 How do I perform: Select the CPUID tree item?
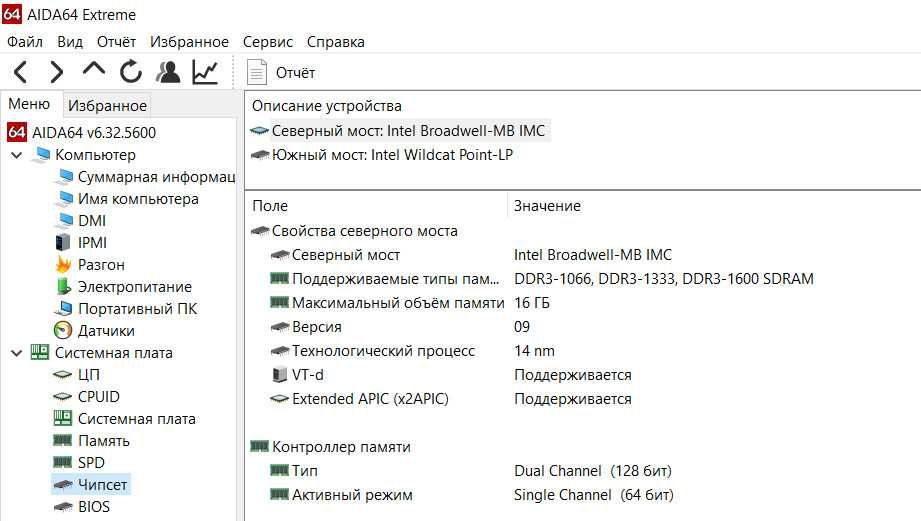point(86,396)
